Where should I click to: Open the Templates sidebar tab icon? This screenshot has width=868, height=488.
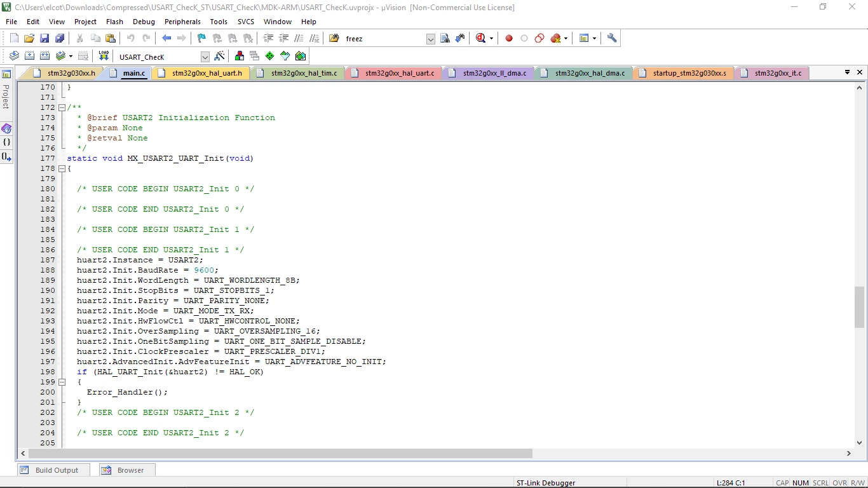click(6, 156)
